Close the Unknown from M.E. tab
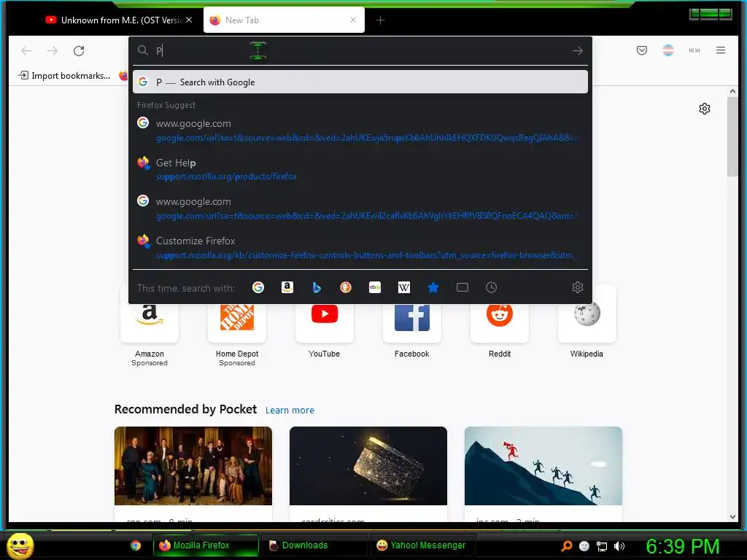747x560 pixels. pos(189,20)
